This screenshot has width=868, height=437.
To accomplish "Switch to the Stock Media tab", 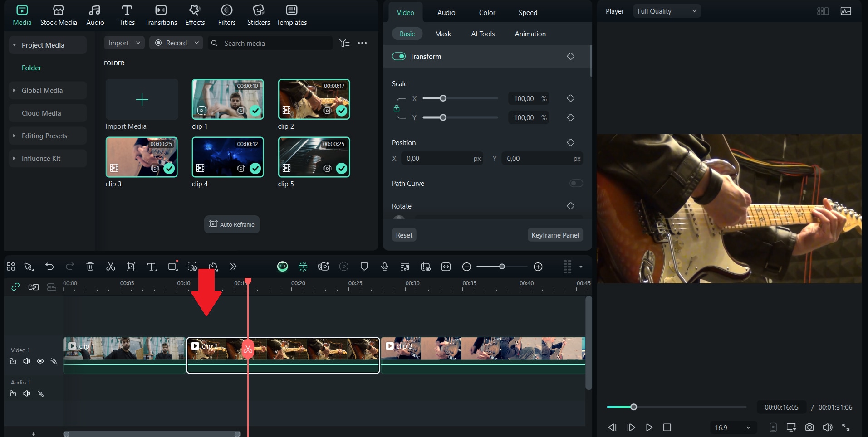I will [59, 15].
